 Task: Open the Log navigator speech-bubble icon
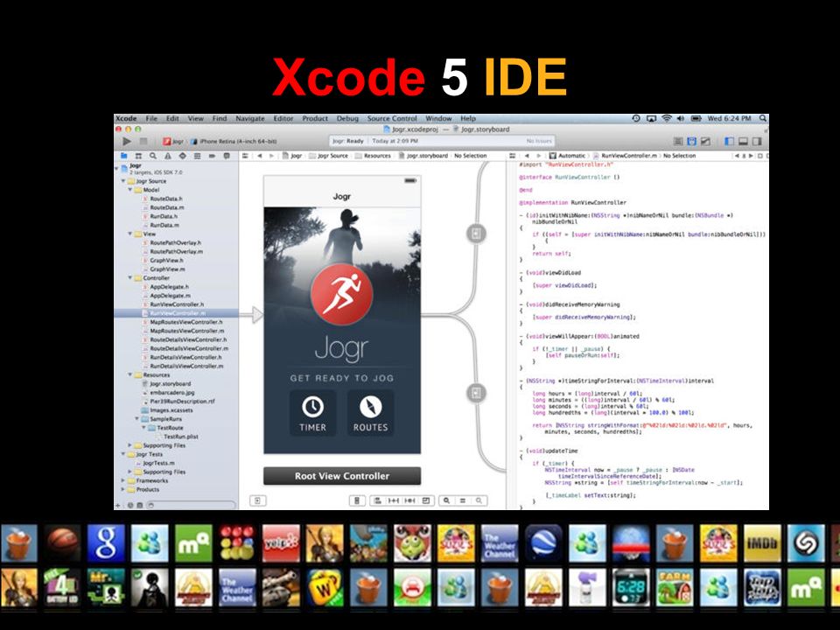(x=227, y=156)
